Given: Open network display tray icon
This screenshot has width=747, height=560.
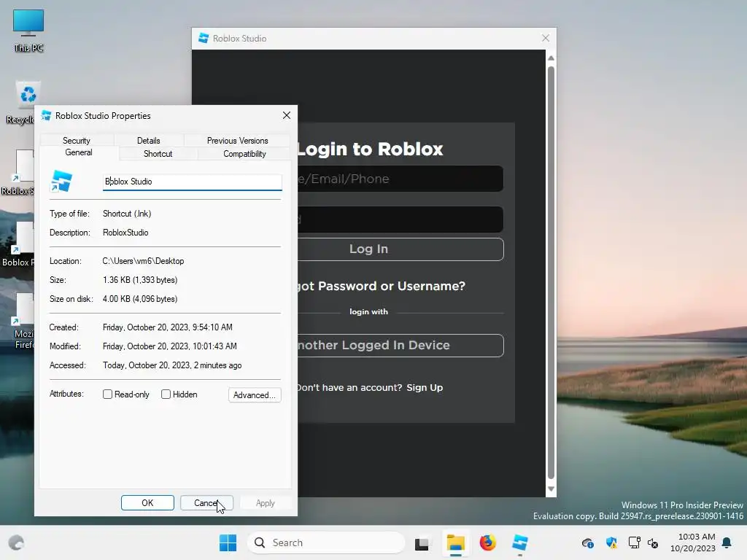Looking at the screenshot, I should pyautogui.click(x=634, y=542).
